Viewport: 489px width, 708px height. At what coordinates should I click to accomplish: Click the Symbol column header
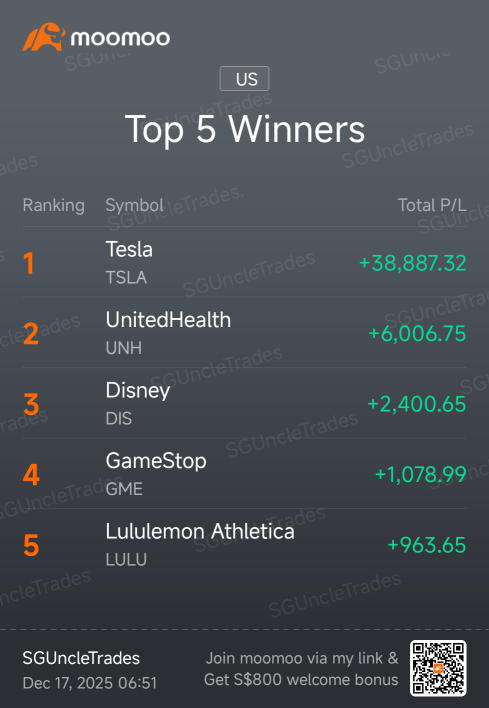click(x=134, y=205)
